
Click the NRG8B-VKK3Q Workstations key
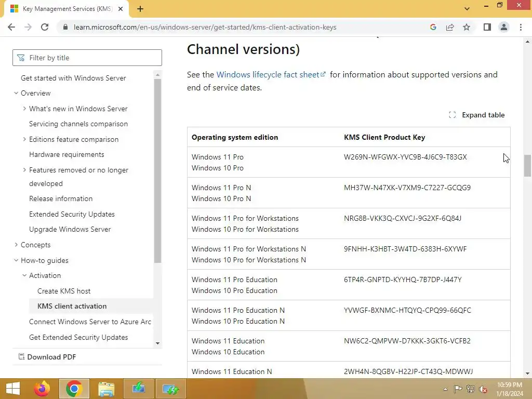point(403,218)
